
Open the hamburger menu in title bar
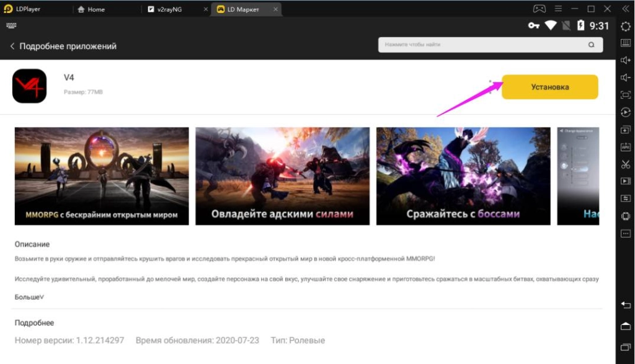tap(558, 9)
